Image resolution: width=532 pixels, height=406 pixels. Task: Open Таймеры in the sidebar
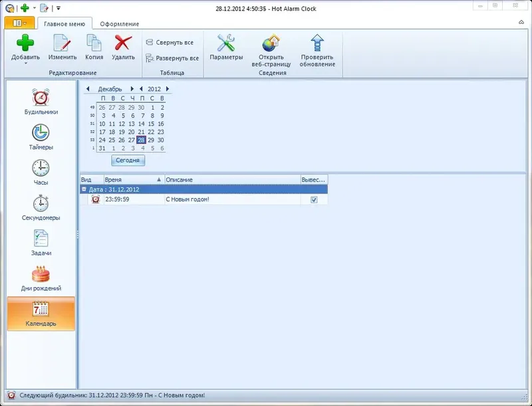(x=41, y=138)
